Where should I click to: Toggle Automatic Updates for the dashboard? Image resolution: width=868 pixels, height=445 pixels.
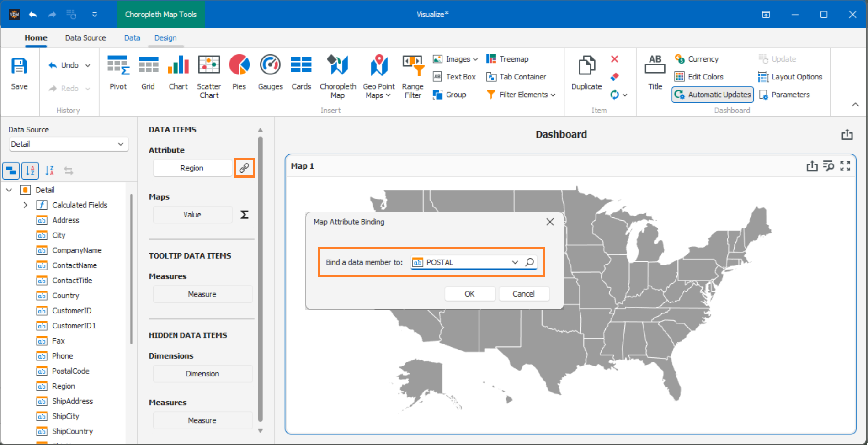(712, 95)
